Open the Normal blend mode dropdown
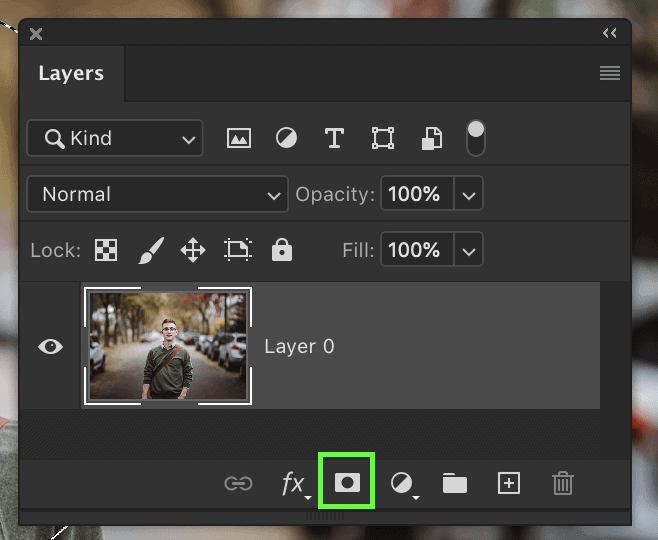Image resolution: width=658 pixels, height=540 pixels. [x=158, y=195]
